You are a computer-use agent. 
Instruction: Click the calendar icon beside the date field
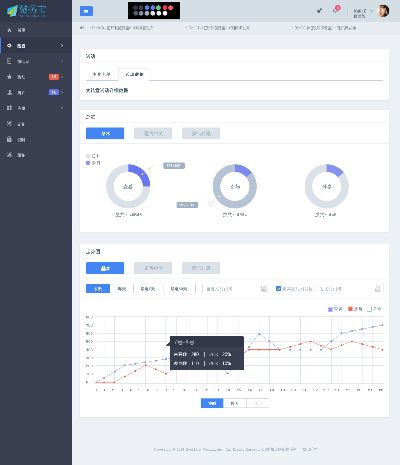(264, 289)
